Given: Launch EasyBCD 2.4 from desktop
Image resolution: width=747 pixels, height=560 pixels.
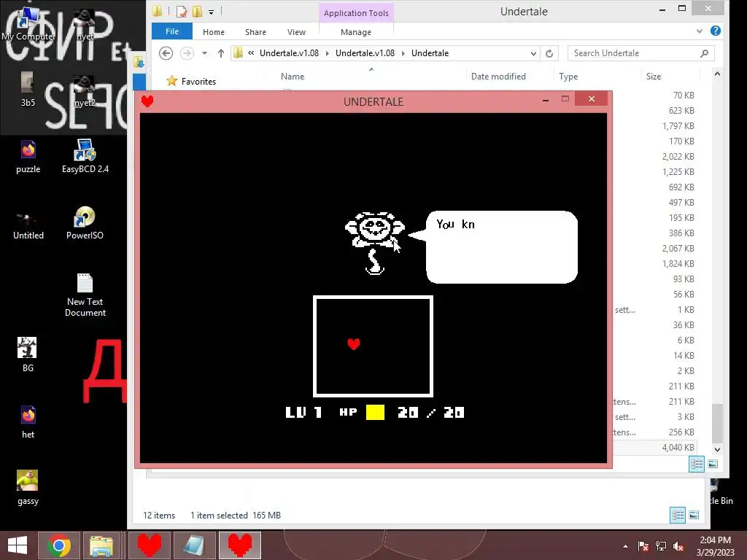Looking at the screenshot, I should tap(85, 157).
